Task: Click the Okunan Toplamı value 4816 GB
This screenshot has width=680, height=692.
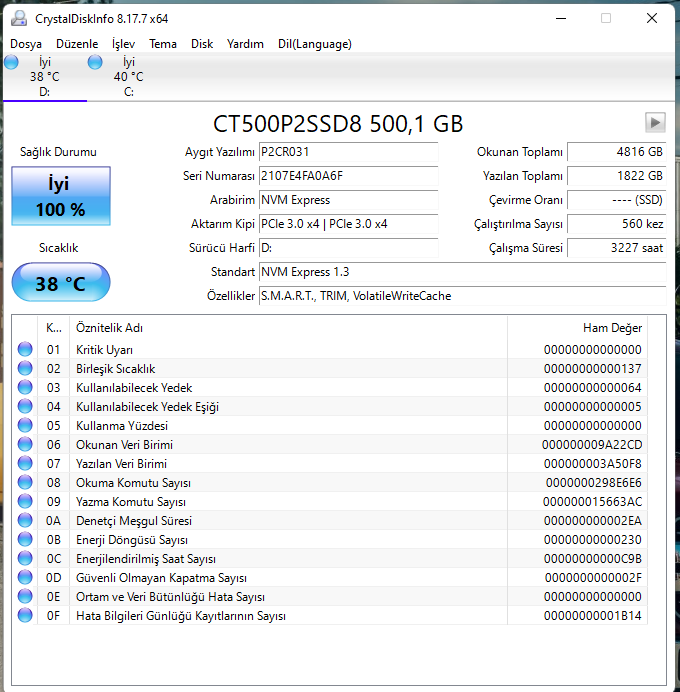Action: (616, 152)
